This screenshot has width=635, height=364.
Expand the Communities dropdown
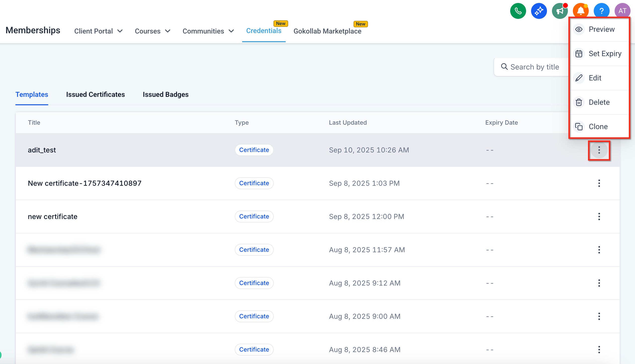(x=208, y=31)
